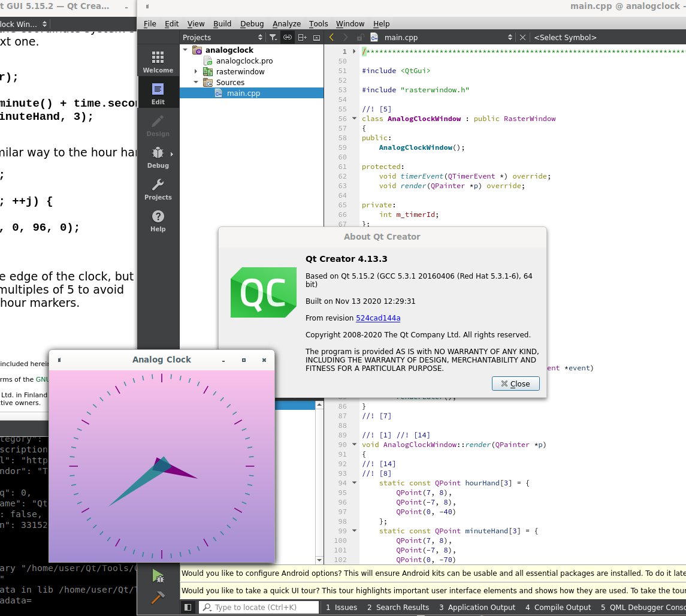The image size is (686, 616).
Task: Open the Help menu in menu bar
Action: pos(381,23)
